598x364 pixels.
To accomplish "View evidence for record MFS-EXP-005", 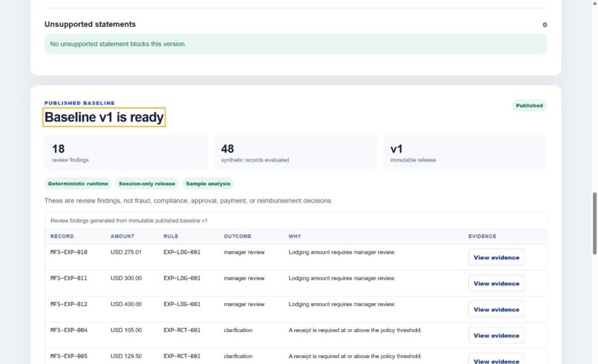I will pos(496,360).
